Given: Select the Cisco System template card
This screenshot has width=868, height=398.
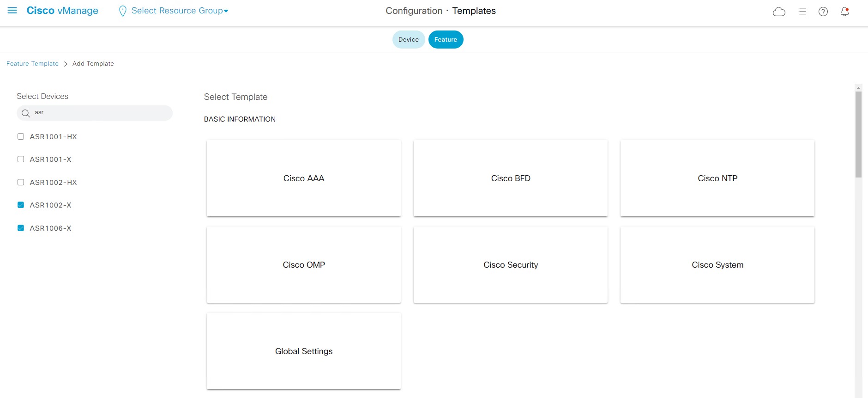Looking at the screenshot, I should [717, 264].
